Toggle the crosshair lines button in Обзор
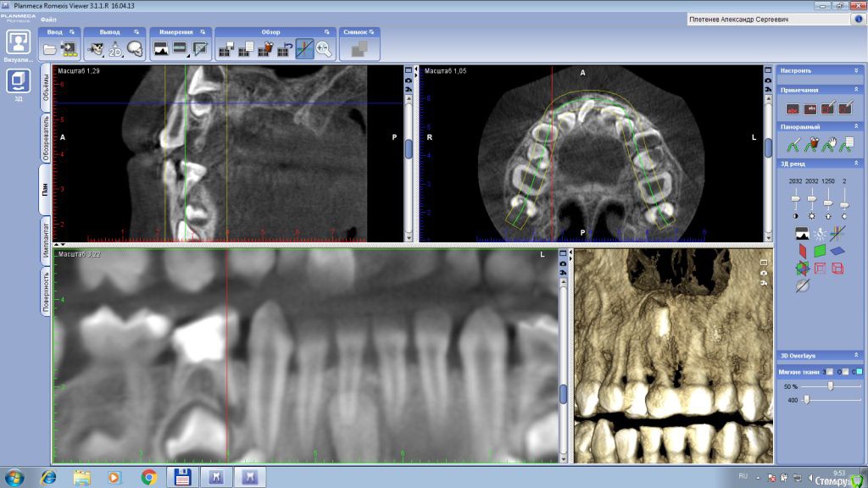This screenshot has width=868, height=488. pyautogui.click(x=304, y=49)
